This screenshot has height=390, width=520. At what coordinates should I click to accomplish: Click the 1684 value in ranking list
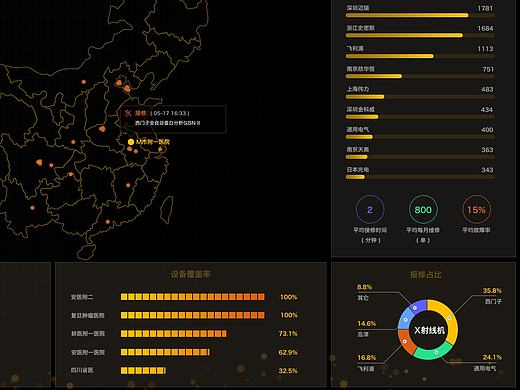(485, 28)
